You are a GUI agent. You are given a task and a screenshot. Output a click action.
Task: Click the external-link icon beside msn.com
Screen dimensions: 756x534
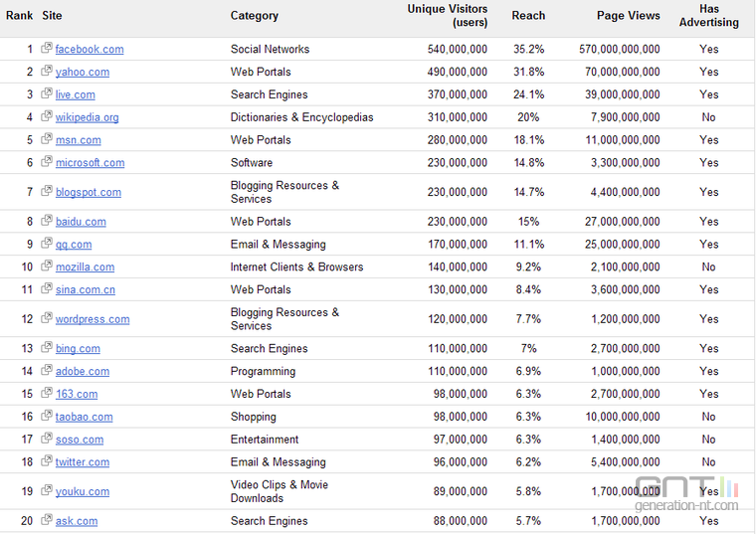(x=47, y=138)
